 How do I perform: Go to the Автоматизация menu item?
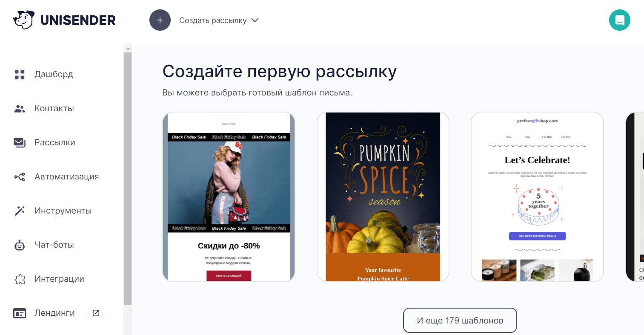67,176
